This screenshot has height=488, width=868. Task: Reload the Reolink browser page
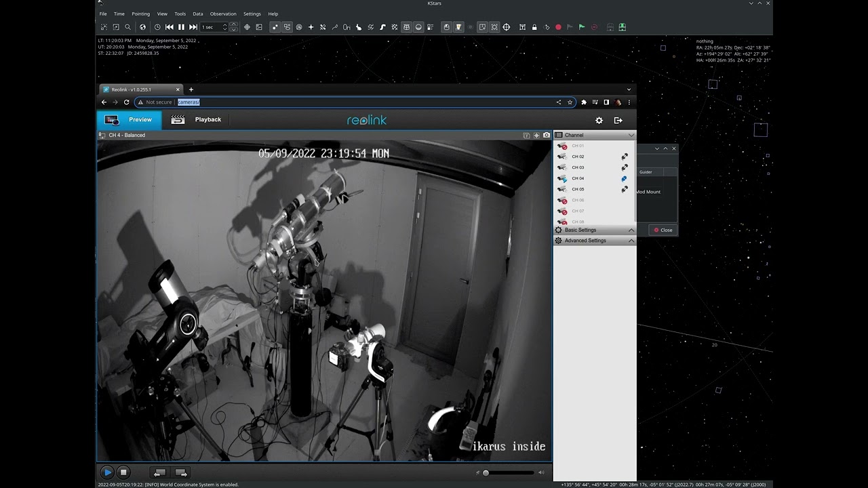pos(126,102)
